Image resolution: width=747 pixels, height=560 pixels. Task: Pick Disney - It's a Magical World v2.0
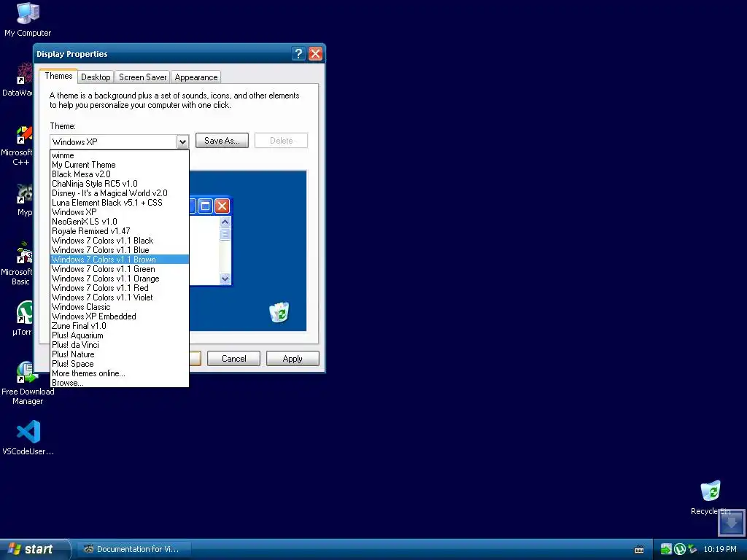coord(120,193)
